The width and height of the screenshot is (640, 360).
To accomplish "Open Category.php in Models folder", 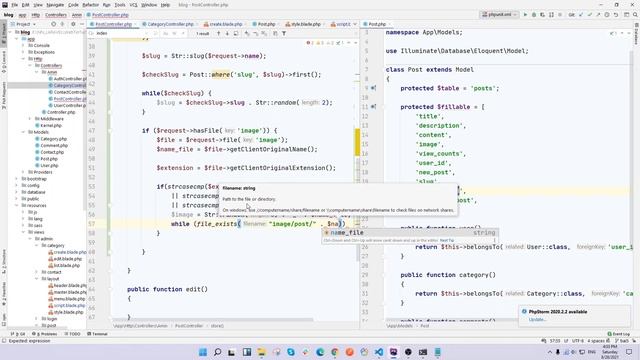I will coord(51,139).
